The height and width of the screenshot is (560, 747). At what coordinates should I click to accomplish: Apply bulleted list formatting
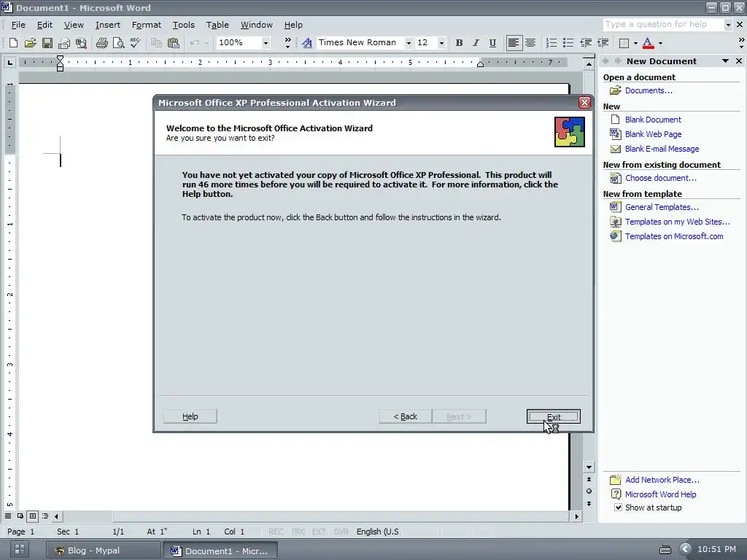pyautogui.click(x=568, y=43)
